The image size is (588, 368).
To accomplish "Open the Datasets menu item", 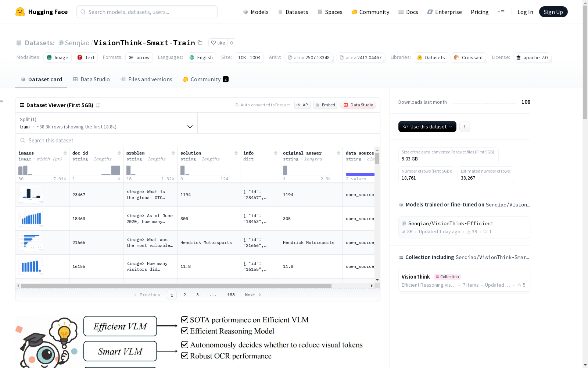I will 293,12.
